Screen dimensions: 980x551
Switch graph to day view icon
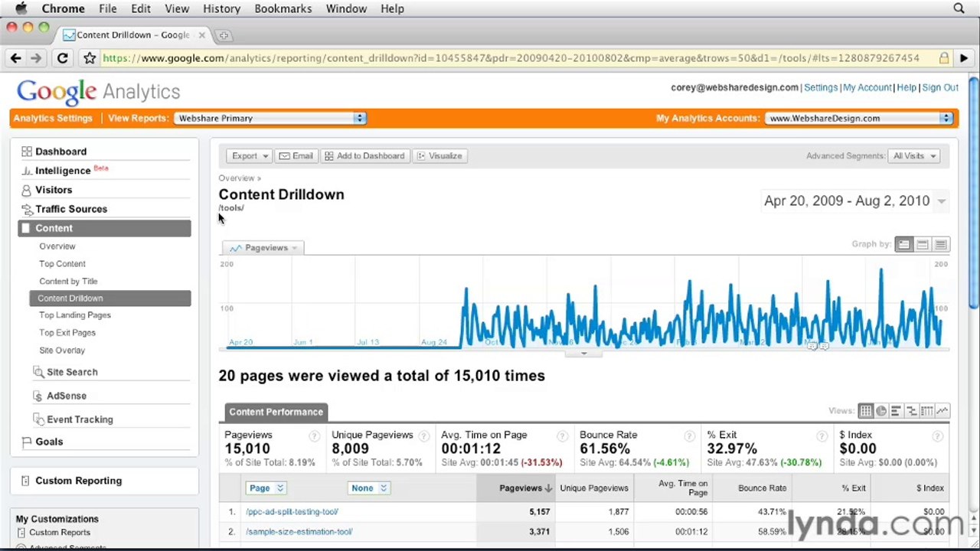tap(904, 244)
